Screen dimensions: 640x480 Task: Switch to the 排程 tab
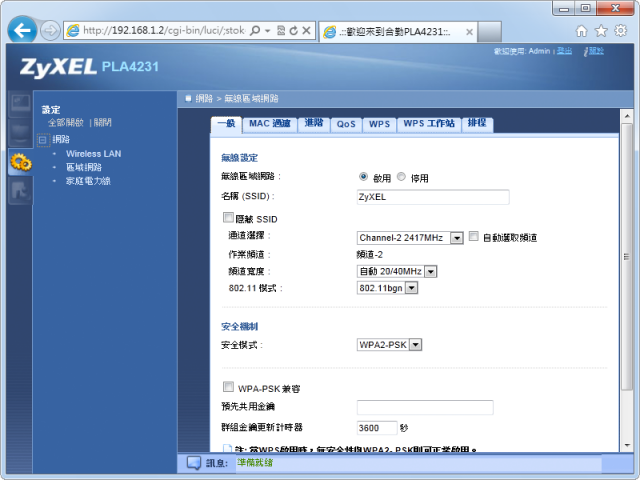click(x=477, y=124)
